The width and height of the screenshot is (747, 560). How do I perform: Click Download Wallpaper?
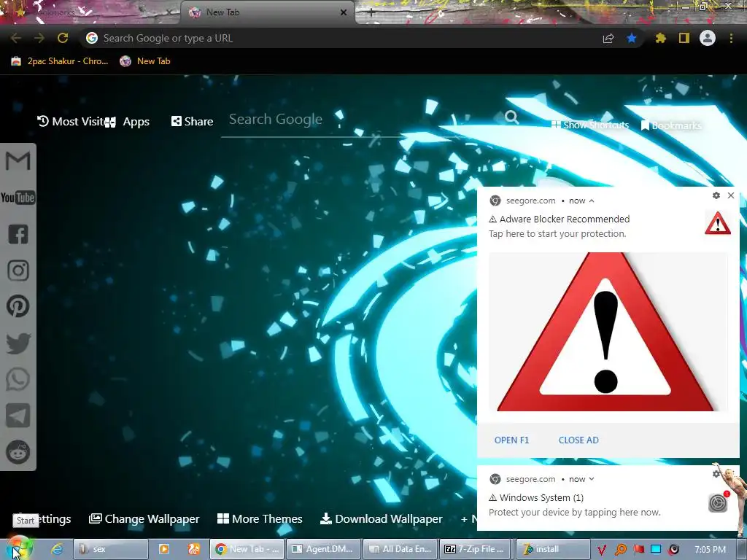381,518
